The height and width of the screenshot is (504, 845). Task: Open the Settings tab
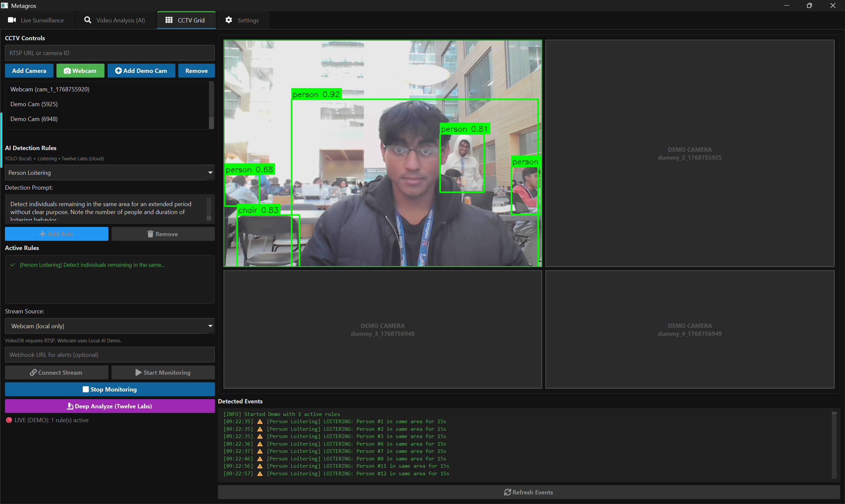click(242, 20)
